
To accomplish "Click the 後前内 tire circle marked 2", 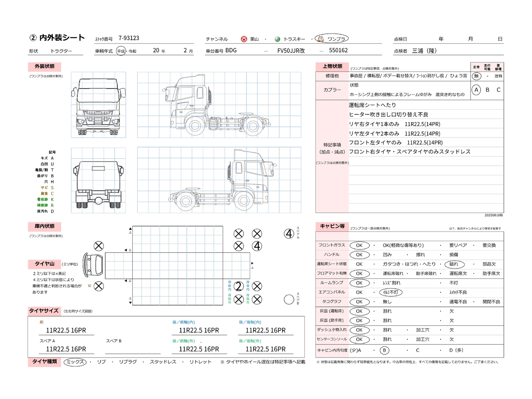I will 239,286.
